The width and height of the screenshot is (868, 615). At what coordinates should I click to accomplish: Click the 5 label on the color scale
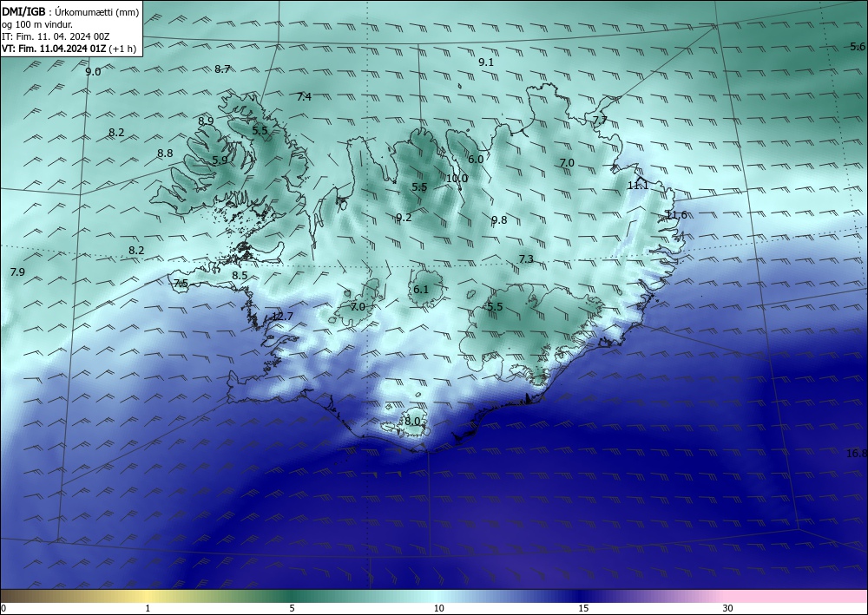(x=292, y=609)
